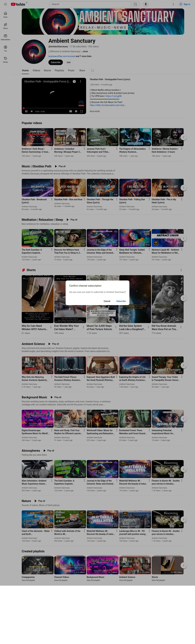This screenshot has width=195, height=644.
Task: Play all in Nature section
Action: click(x=40, y=501)
